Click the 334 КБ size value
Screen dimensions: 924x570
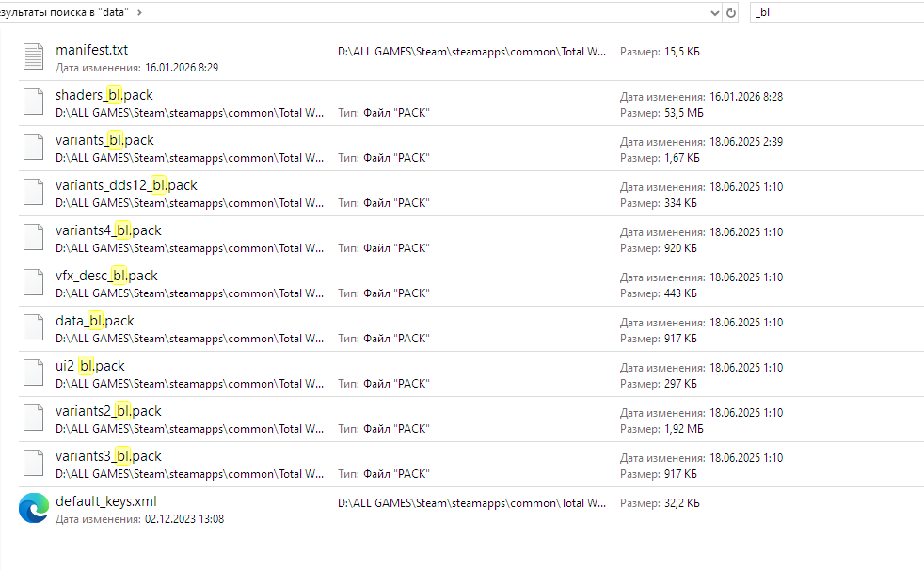click(680, 203)
